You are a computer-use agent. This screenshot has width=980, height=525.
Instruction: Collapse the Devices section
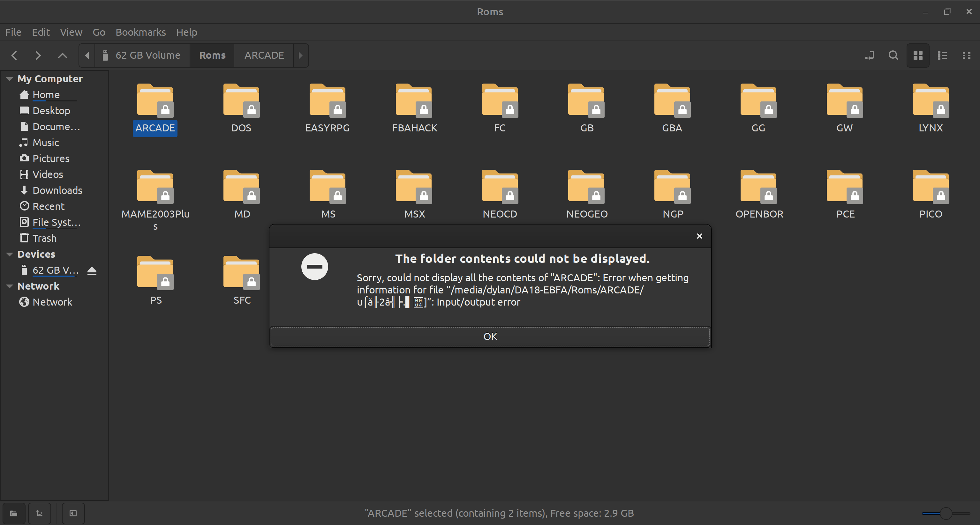click(x=10, y=254)
